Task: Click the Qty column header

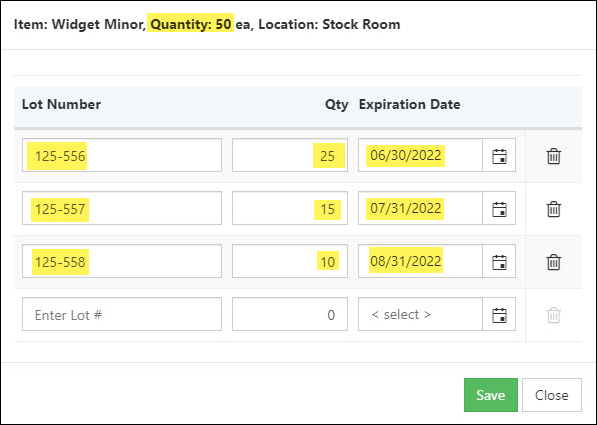Action: (x=337, y=105)
